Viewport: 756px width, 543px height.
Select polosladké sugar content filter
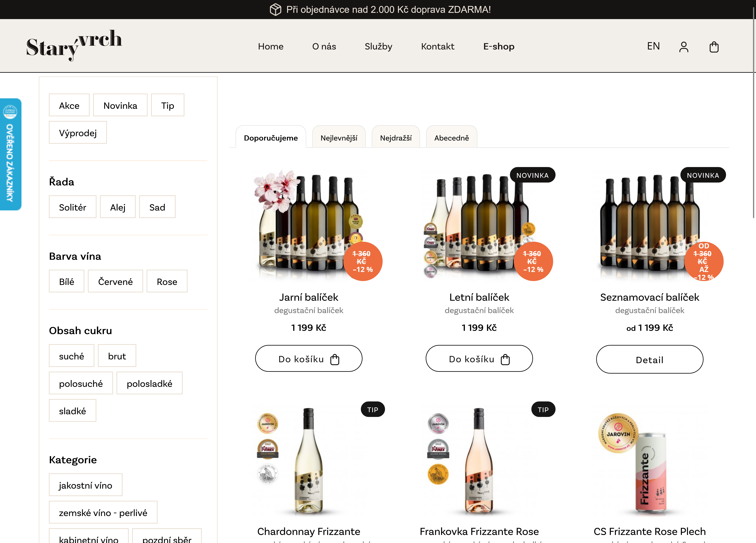(x=150, y=383)
